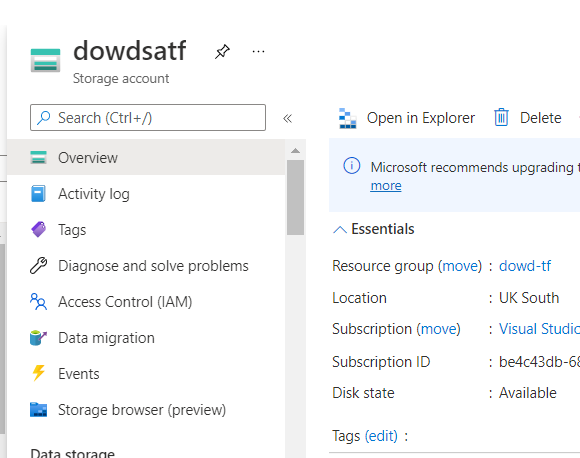580x458 pixels.
Task: Click the search magnifier icon
Action: pyautogui.click(x=44, y=118)
